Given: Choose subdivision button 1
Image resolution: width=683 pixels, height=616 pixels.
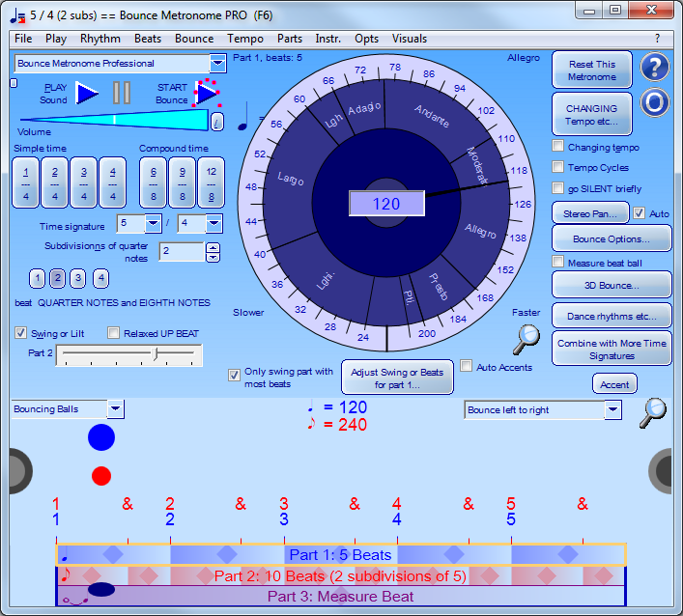Looking at the screenshot, I should coord(37,278).
